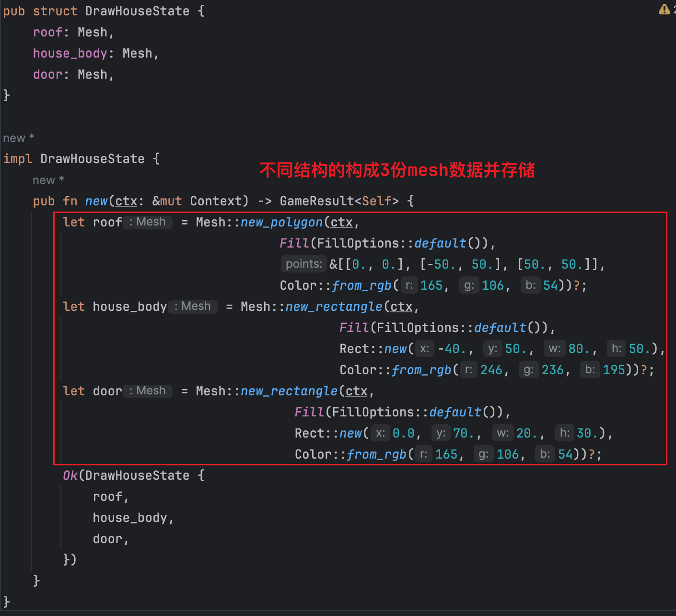Click 'DrawHouseState' inside Ok(...)
This screenshot has height=616, width=676.
click(x=137, y=475)
